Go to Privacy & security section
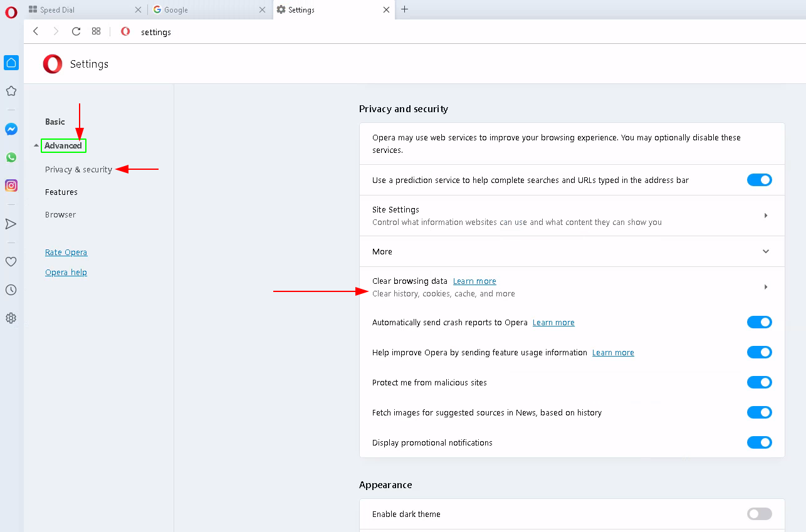The width and height of the screenshot is (806, 532). (x=78, y=169)
